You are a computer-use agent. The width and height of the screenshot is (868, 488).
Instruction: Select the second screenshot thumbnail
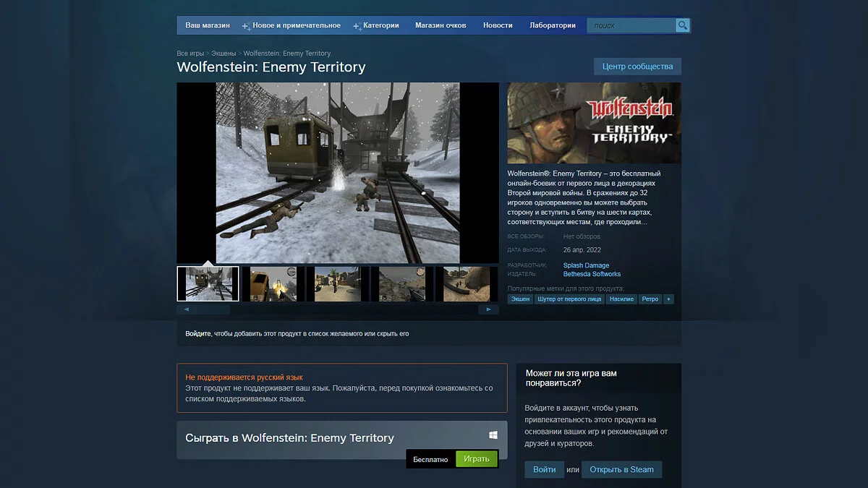(x=273, y=284)
